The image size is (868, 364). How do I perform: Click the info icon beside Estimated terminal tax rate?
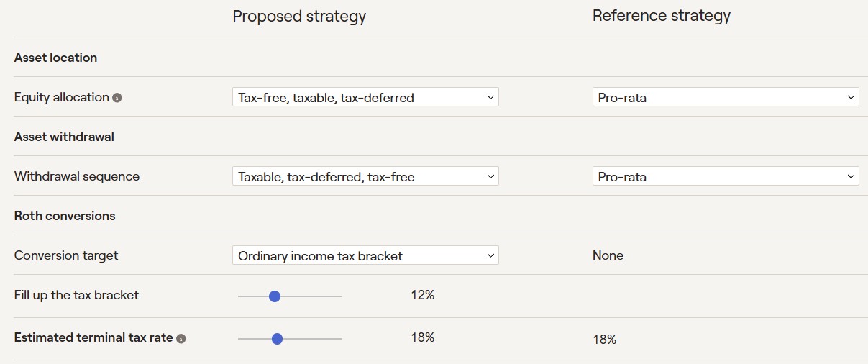pyautogui.click(x=181, y=338)
